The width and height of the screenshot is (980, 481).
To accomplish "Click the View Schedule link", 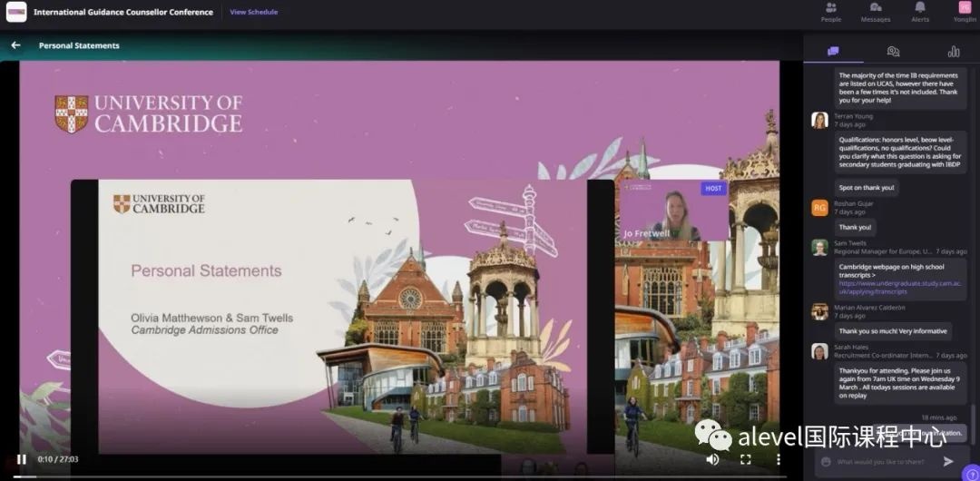I will (253, 13).
